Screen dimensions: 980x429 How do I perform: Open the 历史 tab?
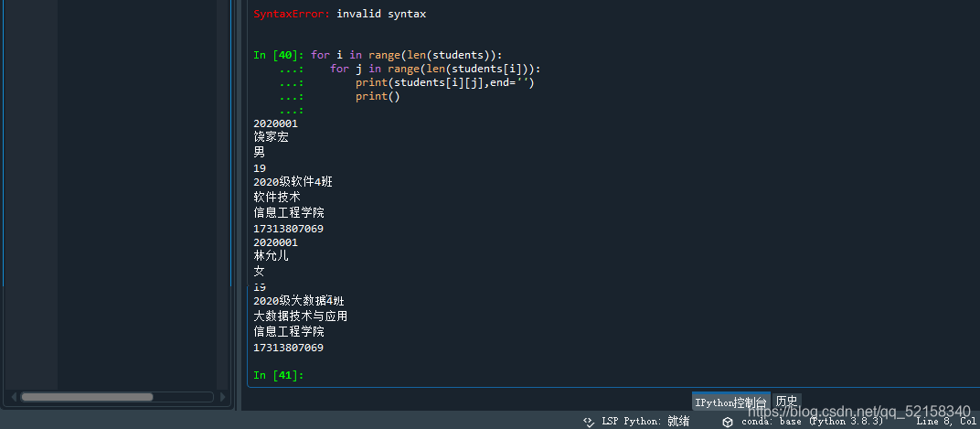pos(786,402)
